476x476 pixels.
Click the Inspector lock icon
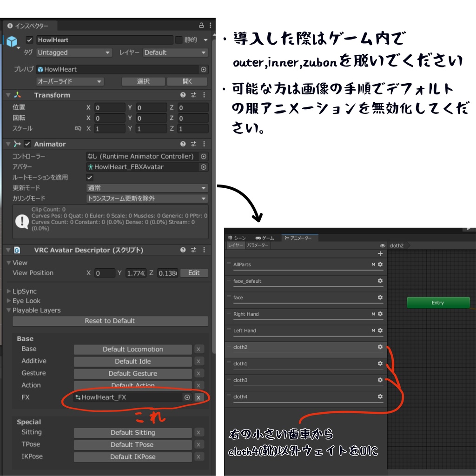click(201, 26)
